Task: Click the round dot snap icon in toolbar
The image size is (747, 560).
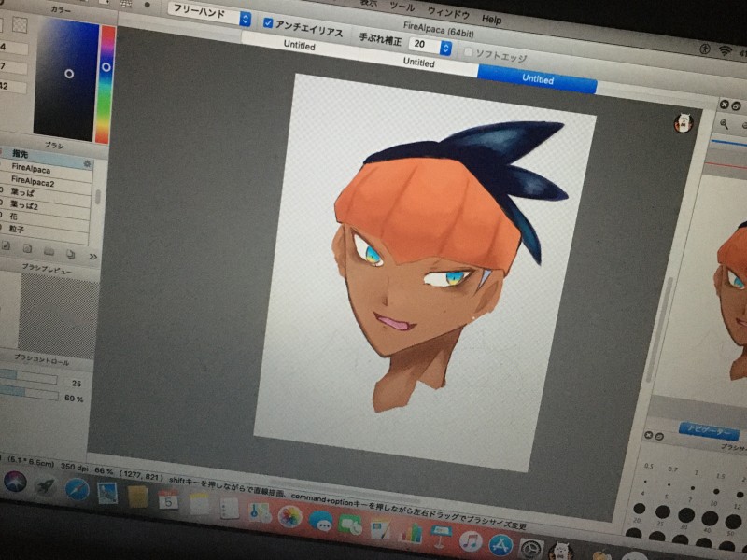Action: [x=148, y=5]
